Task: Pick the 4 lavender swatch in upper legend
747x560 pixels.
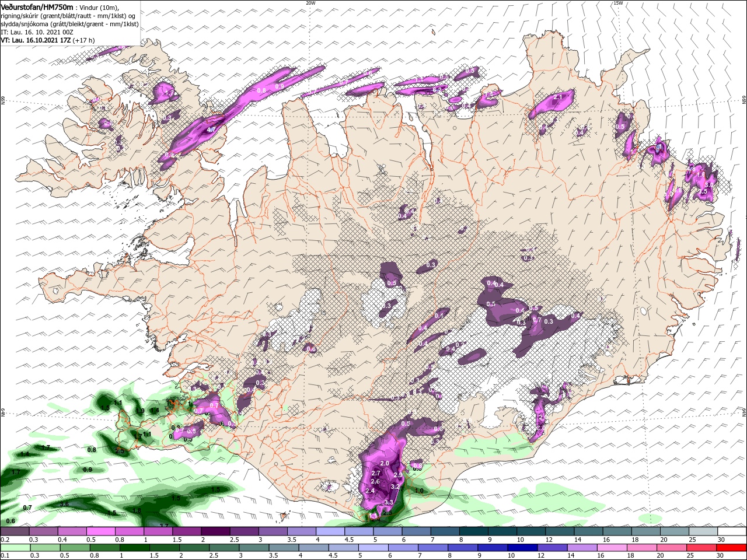Action: pos(330,531)
